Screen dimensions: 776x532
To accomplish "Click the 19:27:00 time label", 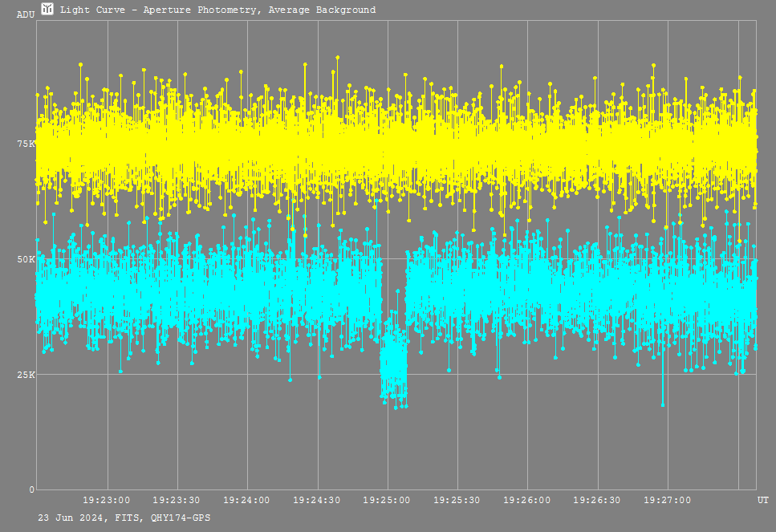I will [667, 501].
